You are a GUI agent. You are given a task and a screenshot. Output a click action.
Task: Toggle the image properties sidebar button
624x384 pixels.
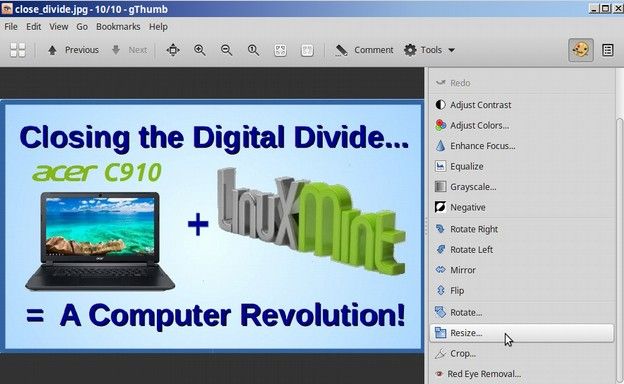pyautogui.click(x=607, y=50)
